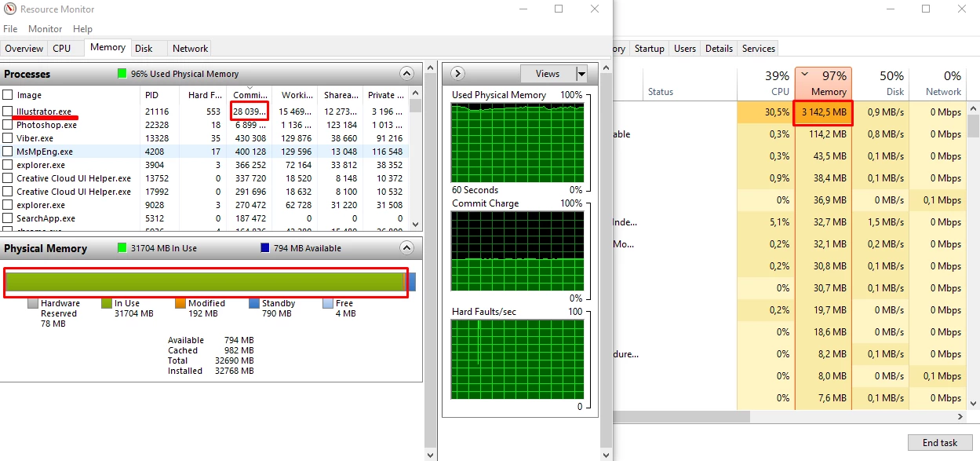Maximize the Resource Monitor window
This screenshot has height=461, width=980.
[x=559, y=9]
